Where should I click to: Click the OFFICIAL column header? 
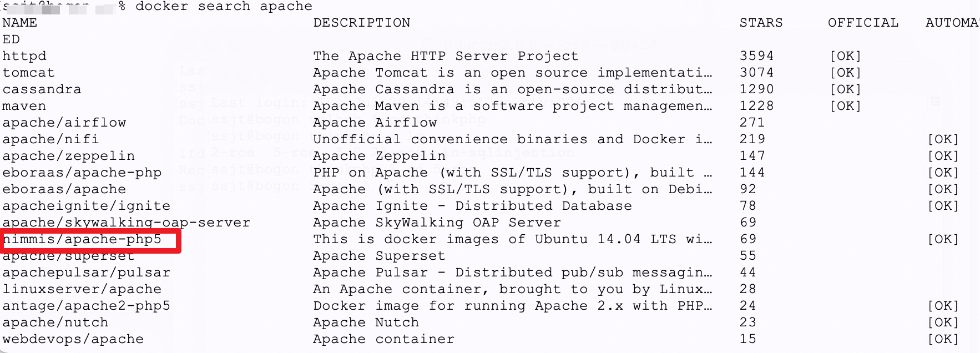[863, 23]
